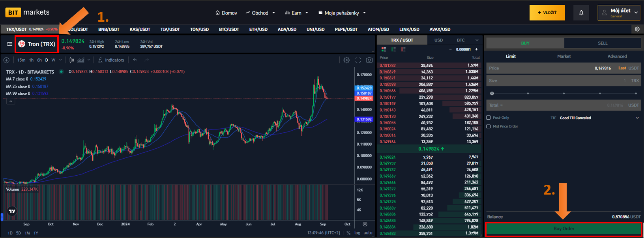Switch to the SELL tab
Viewport: 644px width, 238px height.
point(603,43)
